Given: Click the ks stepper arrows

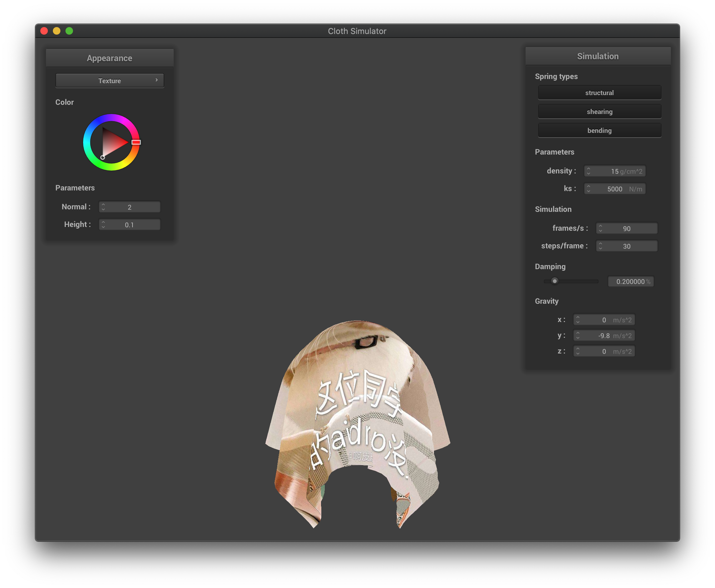Looking at the screenshot, I should click(588, 189).
